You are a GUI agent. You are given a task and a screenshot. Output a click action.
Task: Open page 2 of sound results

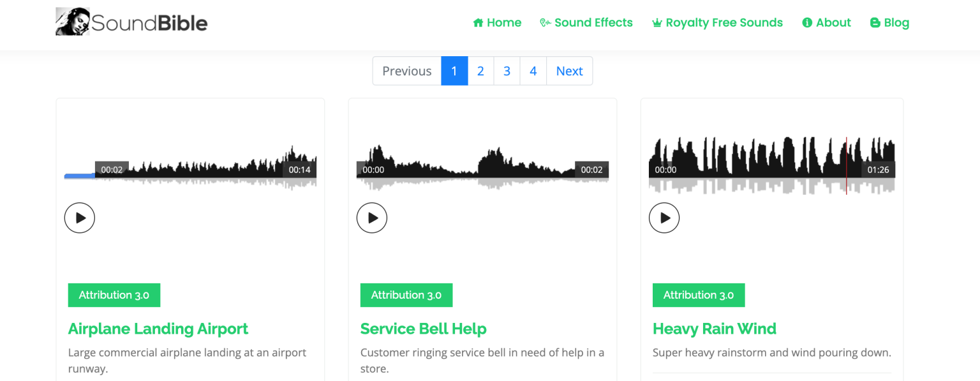(480, 70)
